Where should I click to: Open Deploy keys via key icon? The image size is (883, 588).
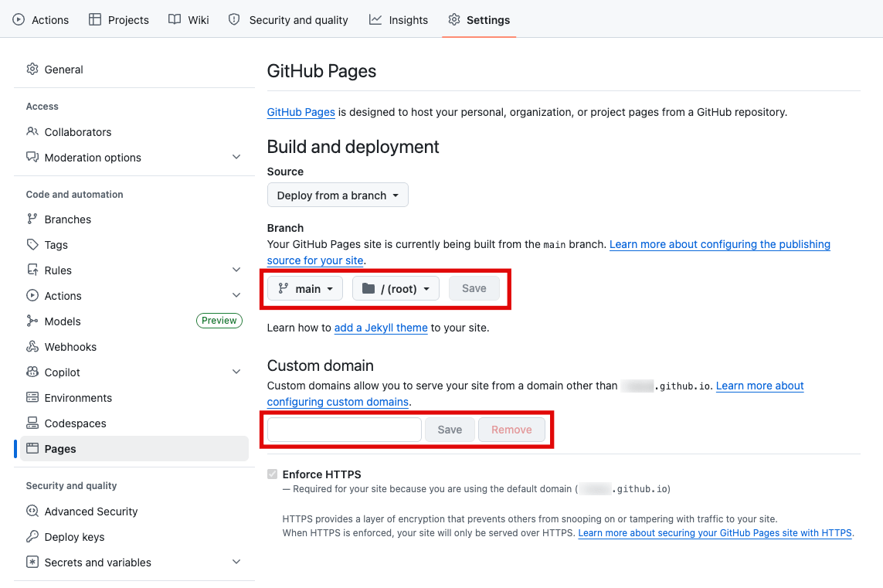(x=32, y=537)
